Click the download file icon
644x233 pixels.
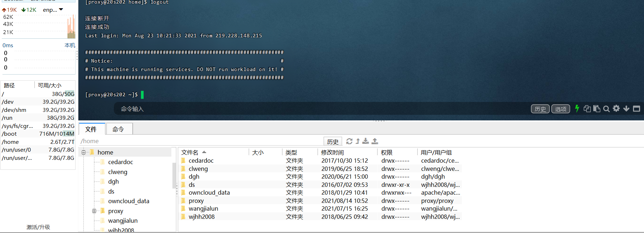[365, 141]
